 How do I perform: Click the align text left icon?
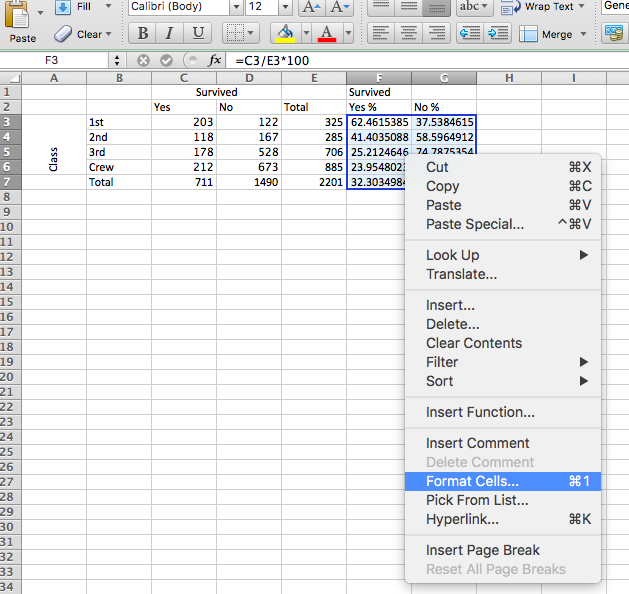pyautogui.click(x=379, y=33)
